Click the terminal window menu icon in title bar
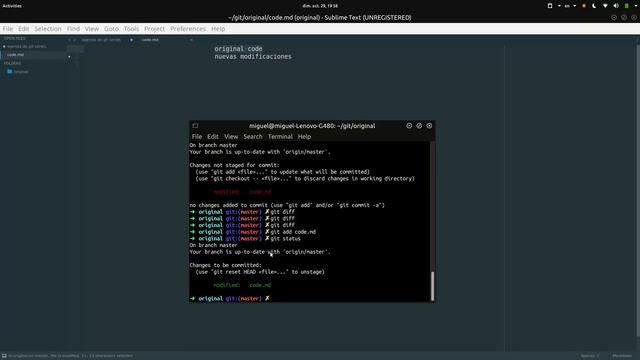This screenshot has height=360, width=640. [x=195, y=126]
